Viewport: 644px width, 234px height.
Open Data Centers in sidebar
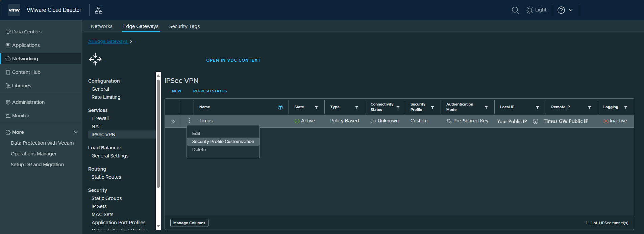24,32
